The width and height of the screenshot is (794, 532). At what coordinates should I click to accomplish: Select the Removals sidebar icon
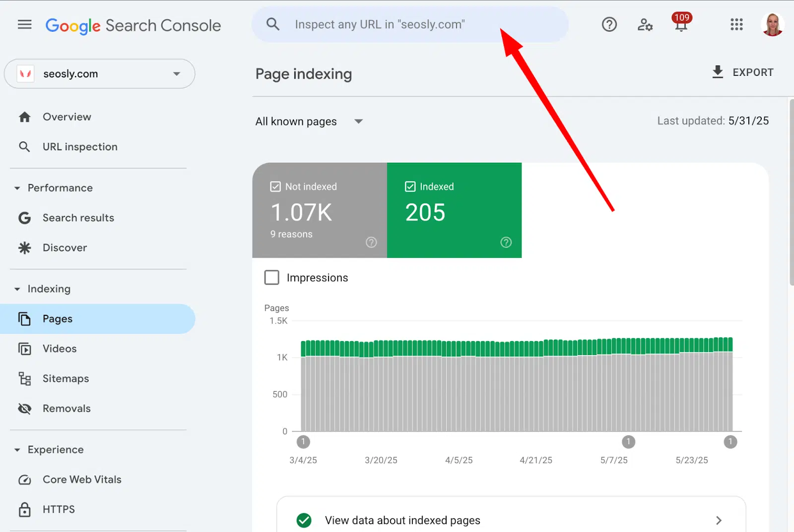tap(25, 408)
